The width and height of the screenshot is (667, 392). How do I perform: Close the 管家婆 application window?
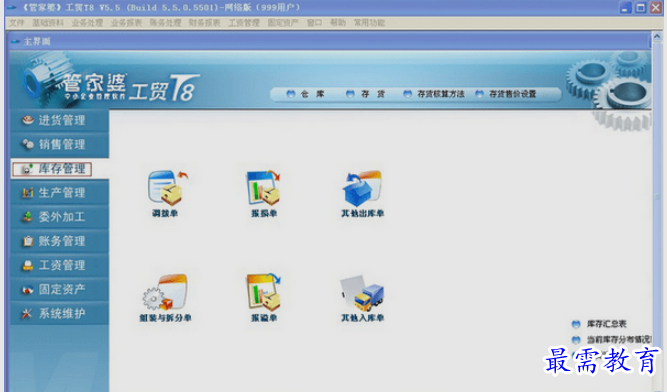[656, 8]
